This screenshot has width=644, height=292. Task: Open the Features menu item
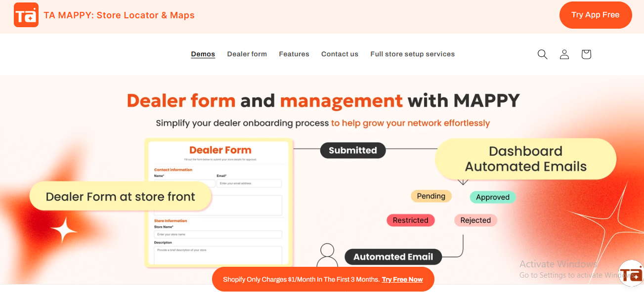click(x=294, y=54)
